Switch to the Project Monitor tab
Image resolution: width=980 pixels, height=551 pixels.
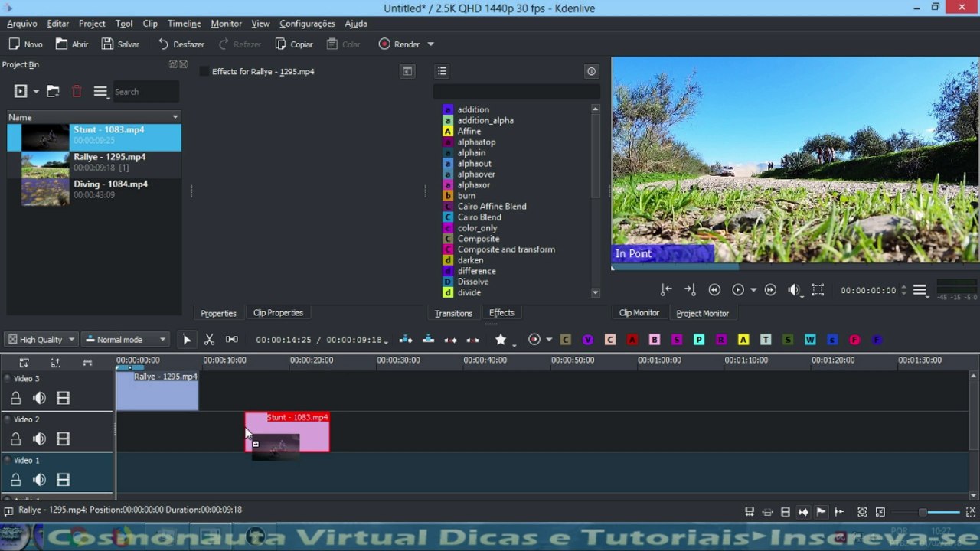click(x=702, y=313)
